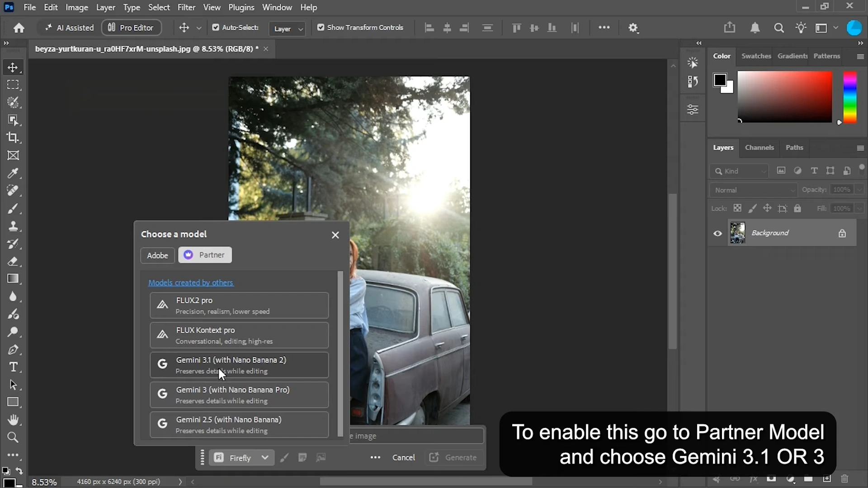
Task: Select the Gradient tool
Action: coord(13,279)
